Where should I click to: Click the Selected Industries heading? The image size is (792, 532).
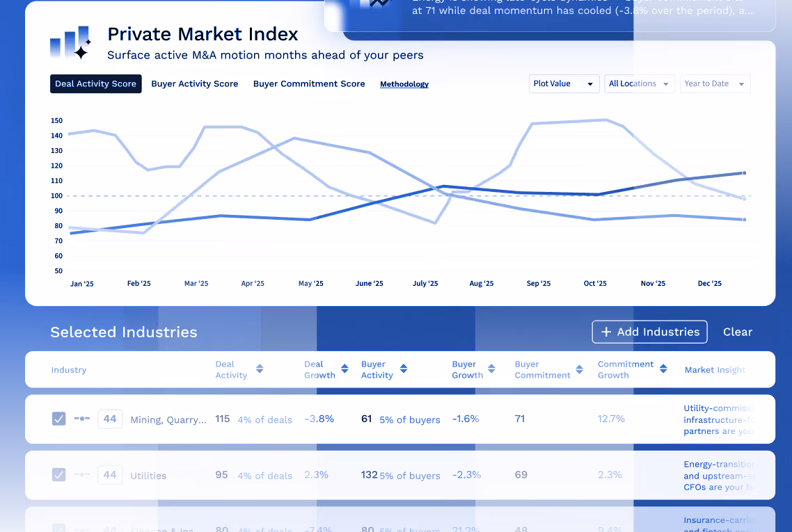(124, 332)
